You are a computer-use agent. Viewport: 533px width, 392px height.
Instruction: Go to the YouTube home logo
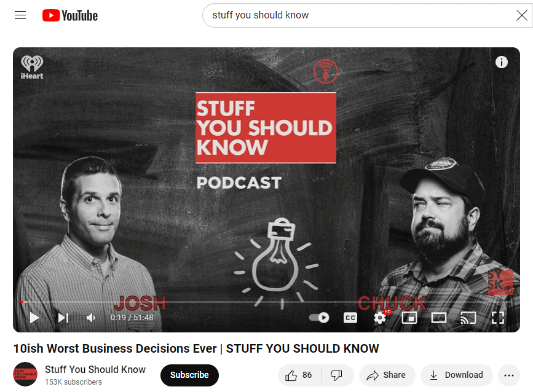[70, 15]
